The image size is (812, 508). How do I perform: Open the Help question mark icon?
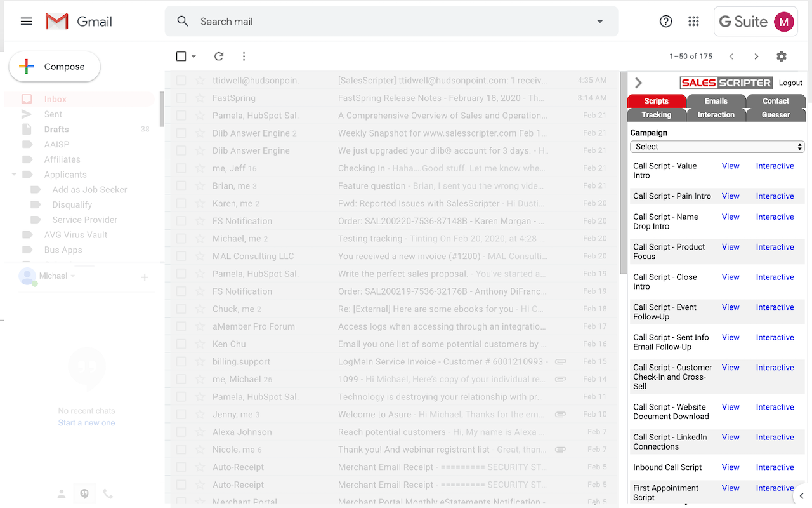coord(666,22)
